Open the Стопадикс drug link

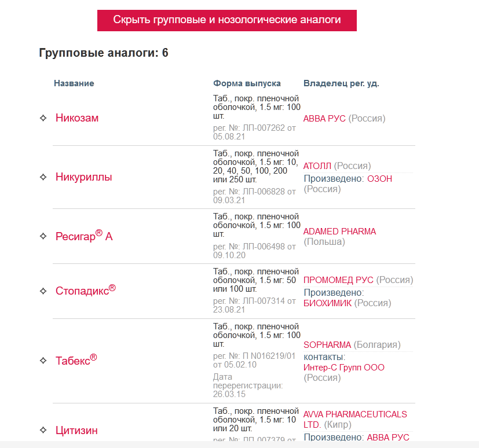[x=85, y=291]
